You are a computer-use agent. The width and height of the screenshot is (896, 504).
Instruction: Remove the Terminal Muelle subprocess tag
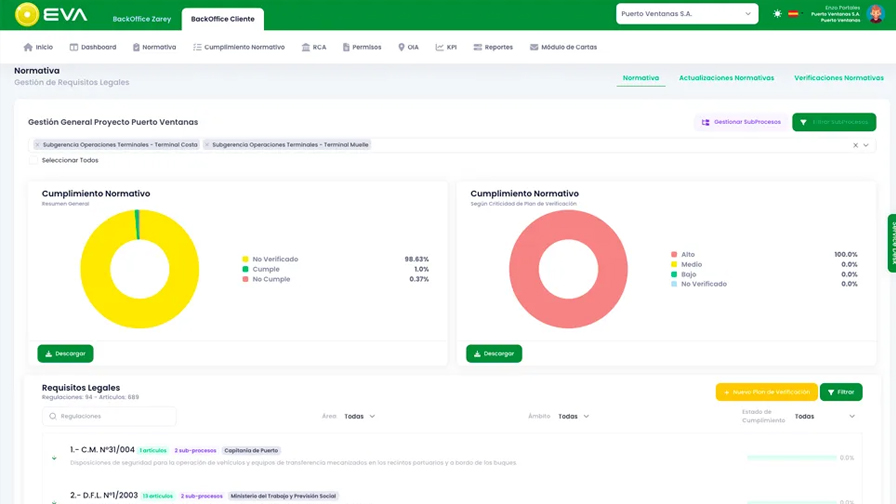[x=208, y=145]
